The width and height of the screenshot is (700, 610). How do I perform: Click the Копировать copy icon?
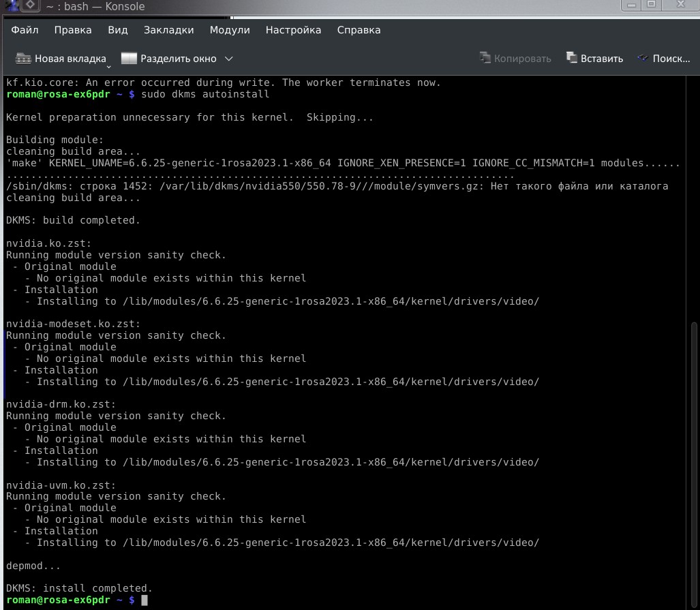pyautogui.click(x=485, y=58)
